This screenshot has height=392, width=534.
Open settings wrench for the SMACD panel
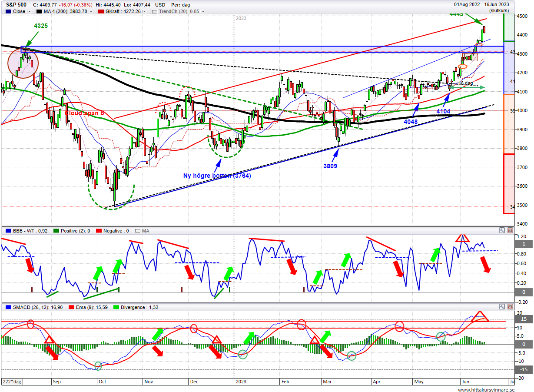point(501,307)
